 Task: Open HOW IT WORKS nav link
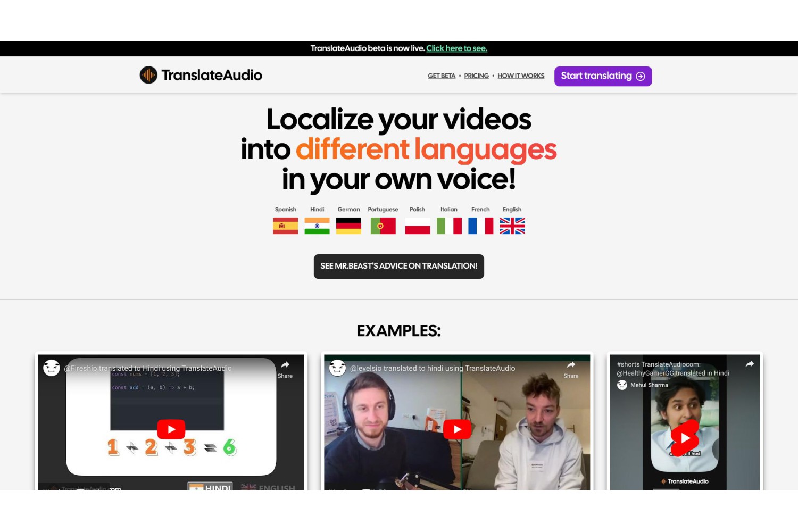point(521,76)
